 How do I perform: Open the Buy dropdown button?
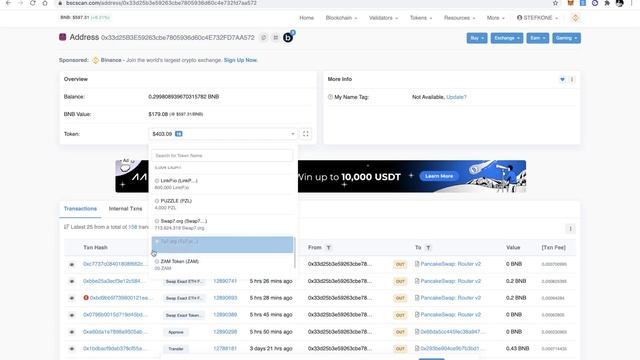point(477,38)
